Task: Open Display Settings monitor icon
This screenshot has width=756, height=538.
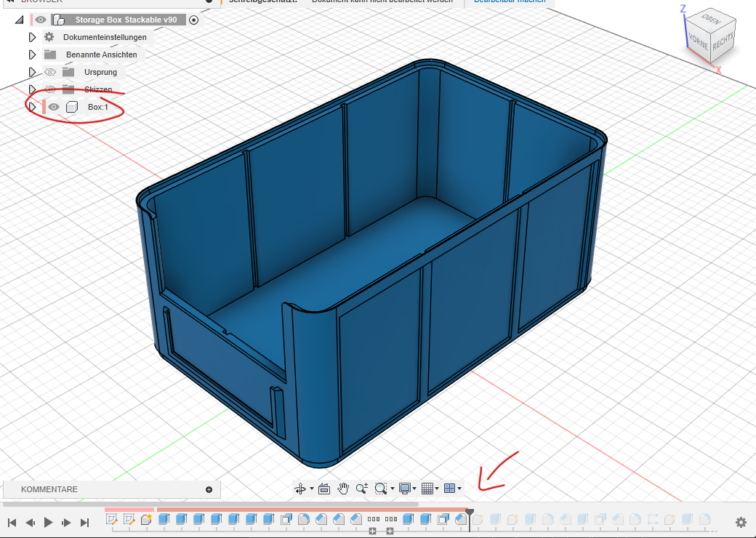Action: point(404,489)
